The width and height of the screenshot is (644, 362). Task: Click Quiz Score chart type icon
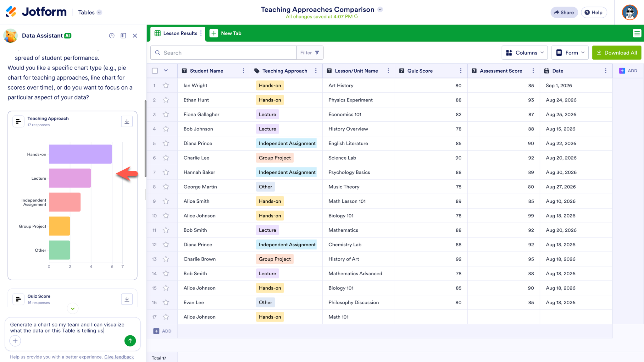click(x=18, y=299)
